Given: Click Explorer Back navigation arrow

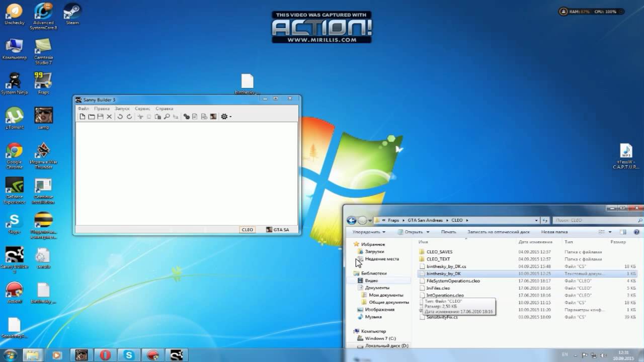Looking at the screenshot, I should (351, 220).
